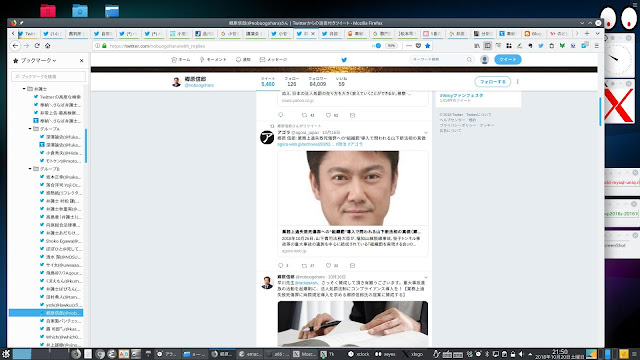Click the xclock taskbar entry
Screen dimensions: 640x360
pyautogui.click(x=359, y=354)
